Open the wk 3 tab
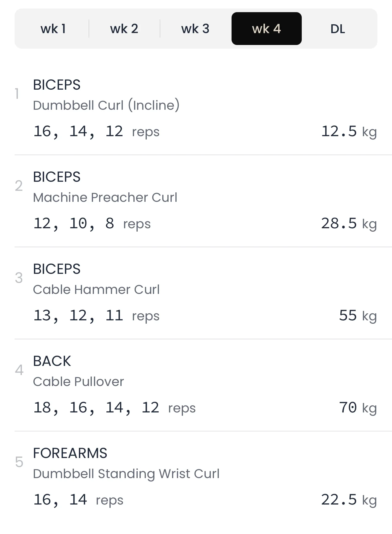Viewport: 392px width, 534px height. click(x=195, y=29)
